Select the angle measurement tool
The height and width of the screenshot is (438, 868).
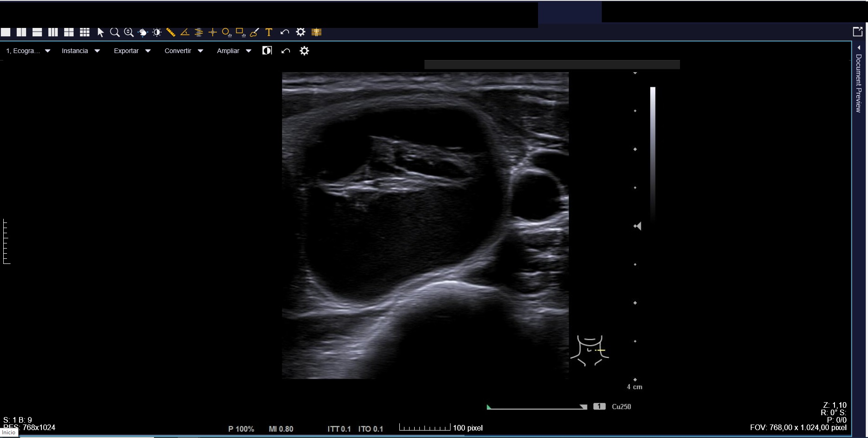[185, 32]
